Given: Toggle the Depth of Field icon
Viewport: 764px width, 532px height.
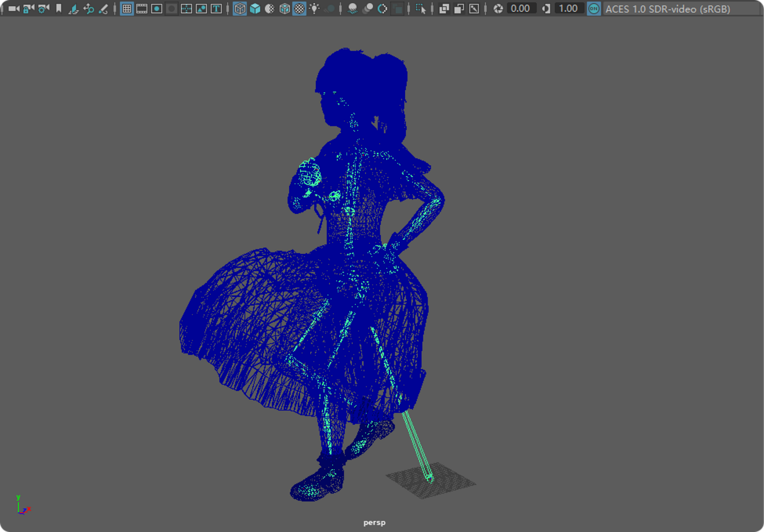Looking at the screenshot, I should tap(397, 9).
